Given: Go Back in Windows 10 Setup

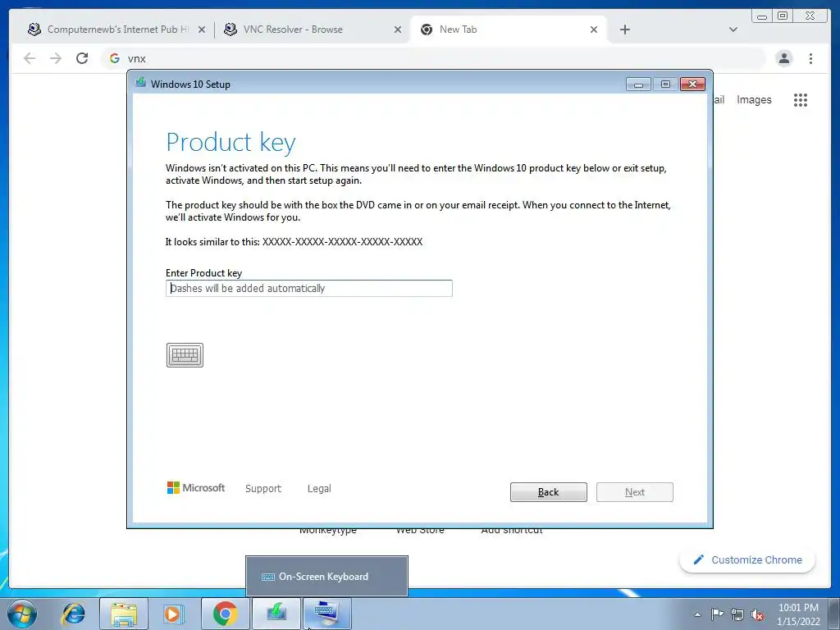Looking at the screenshot, I should 549,492.
